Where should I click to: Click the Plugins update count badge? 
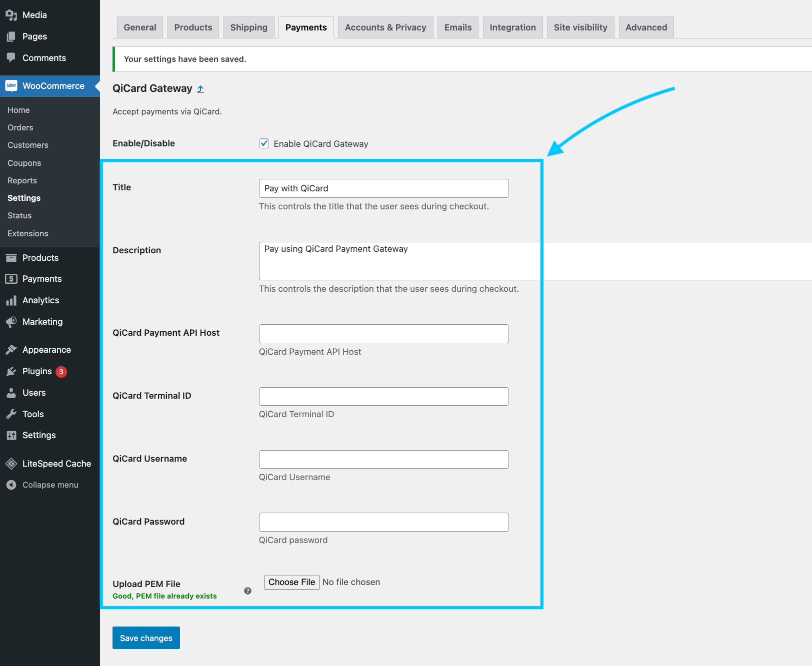(x=61, y=372)
